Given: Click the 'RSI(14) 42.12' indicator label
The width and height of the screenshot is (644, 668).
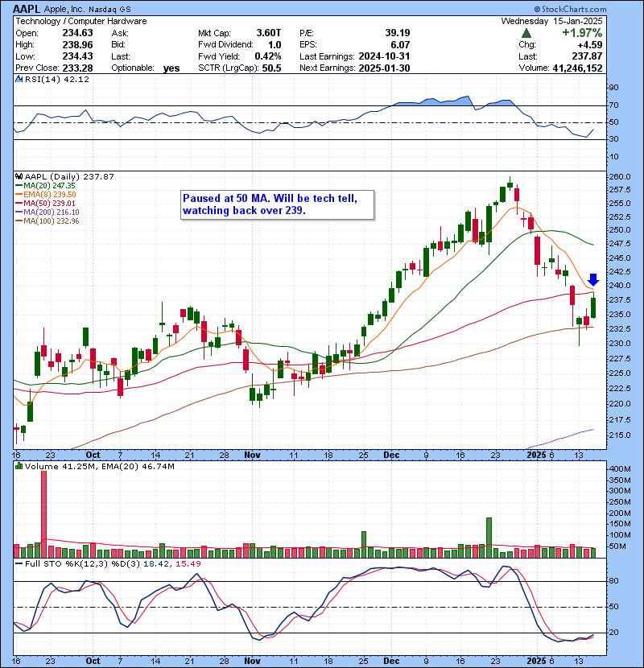Looking at the screenshot, I should tap(57, 79).
